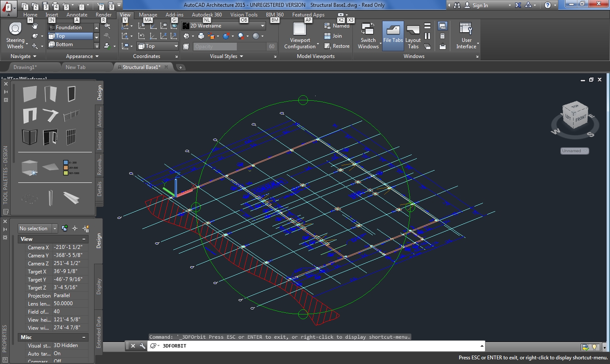Click the Join viewports button
This screenshot has width=610, height=364.
point(333,36)
